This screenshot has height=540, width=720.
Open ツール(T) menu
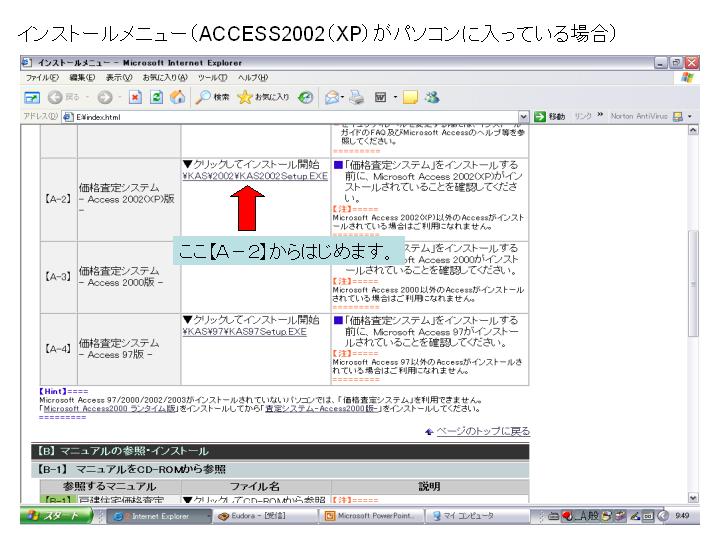213,78
